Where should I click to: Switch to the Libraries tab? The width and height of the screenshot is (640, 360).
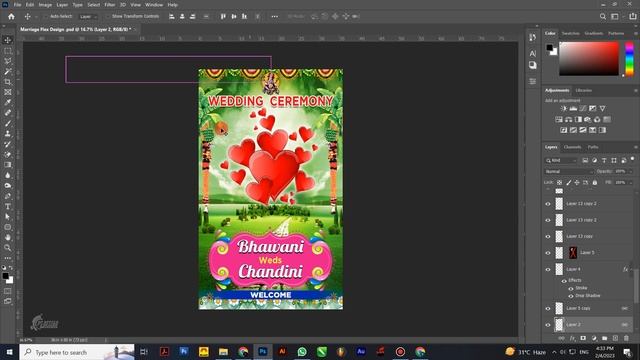(583, 91)
